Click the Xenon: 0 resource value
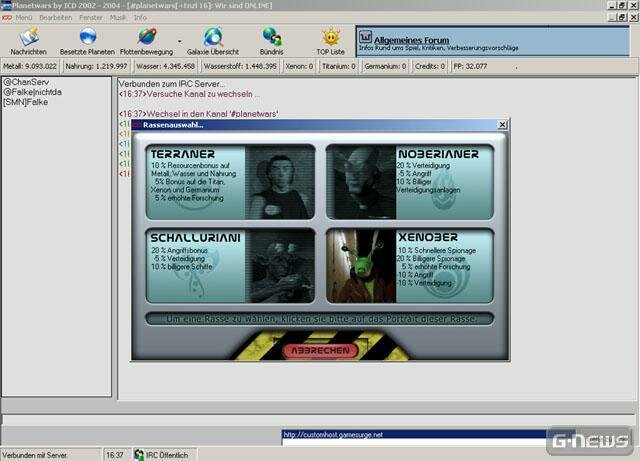The height and width of the screenshot is (461, 640). tap(299, 66)
